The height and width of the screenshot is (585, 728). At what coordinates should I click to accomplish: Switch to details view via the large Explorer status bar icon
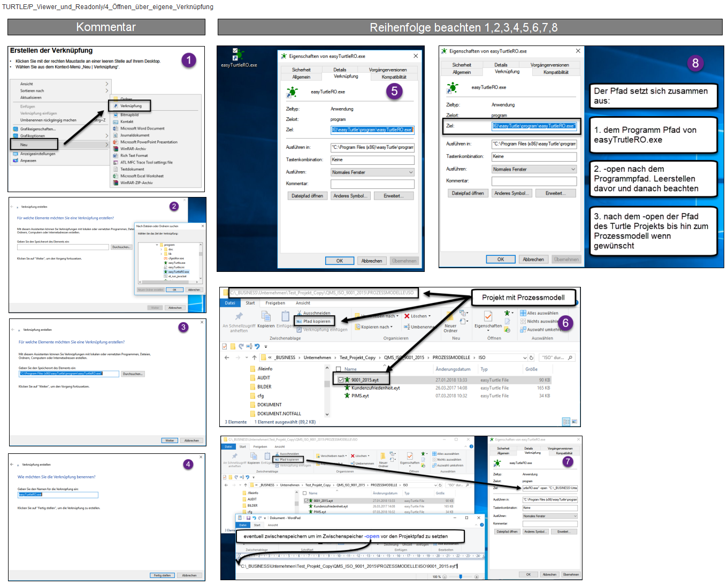tap(566, 422)
